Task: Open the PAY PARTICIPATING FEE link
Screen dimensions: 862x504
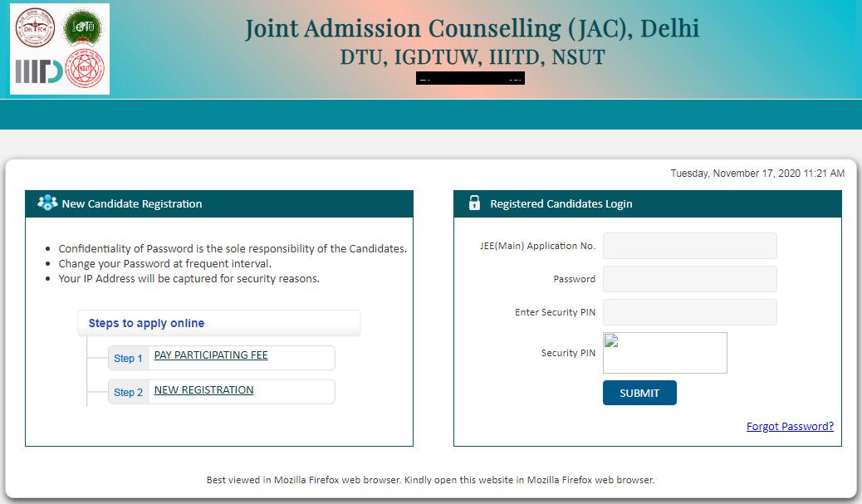Action: click(x=211, y=355)
